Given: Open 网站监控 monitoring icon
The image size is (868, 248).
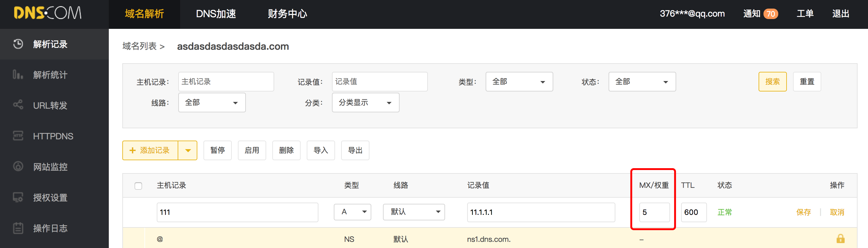Looking at the screenshot, I should 18,167.
